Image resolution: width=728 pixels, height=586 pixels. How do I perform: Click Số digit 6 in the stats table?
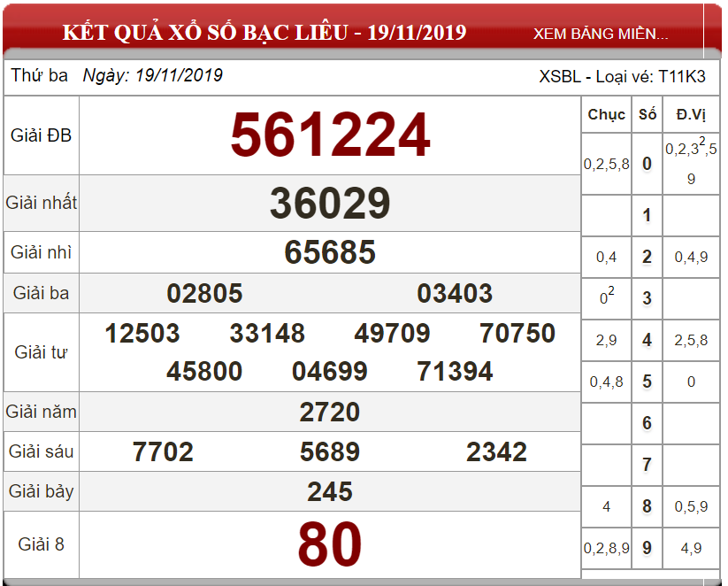[648, 423]
